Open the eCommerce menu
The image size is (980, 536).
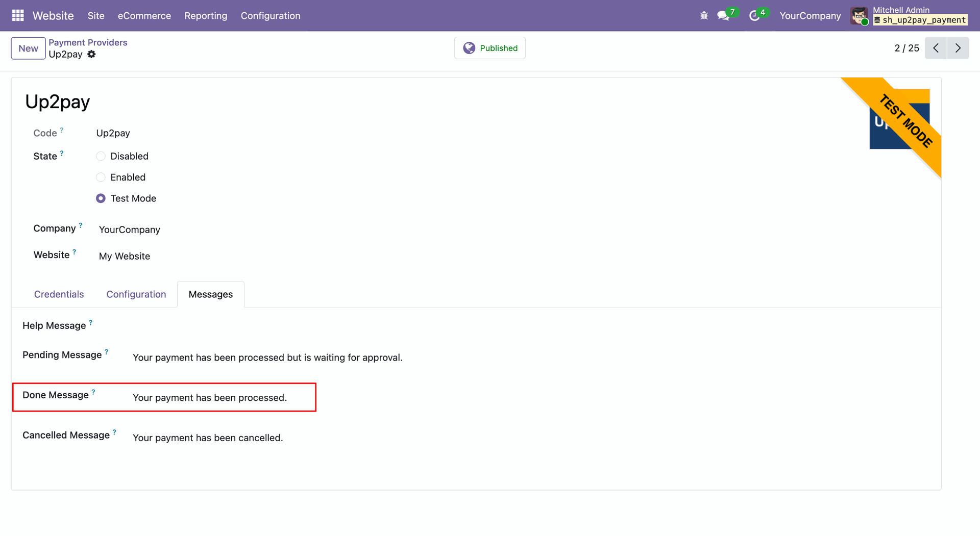click(144, 16)
